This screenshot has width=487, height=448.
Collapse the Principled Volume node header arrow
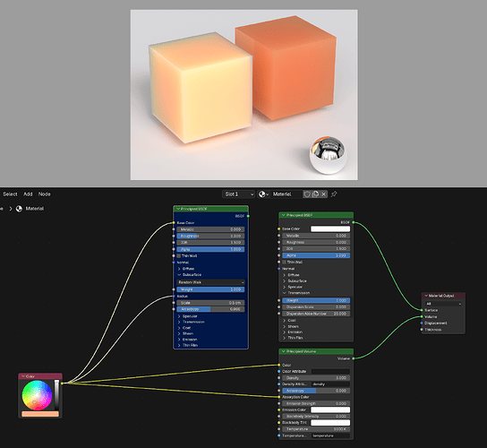[x=283, y=351]
